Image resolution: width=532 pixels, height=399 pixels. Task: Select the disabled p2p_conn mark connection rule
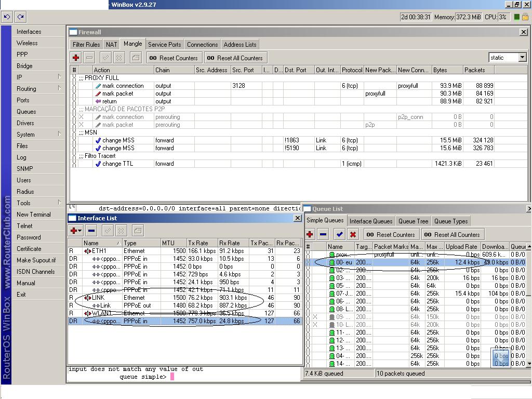(x=123, y=117)
